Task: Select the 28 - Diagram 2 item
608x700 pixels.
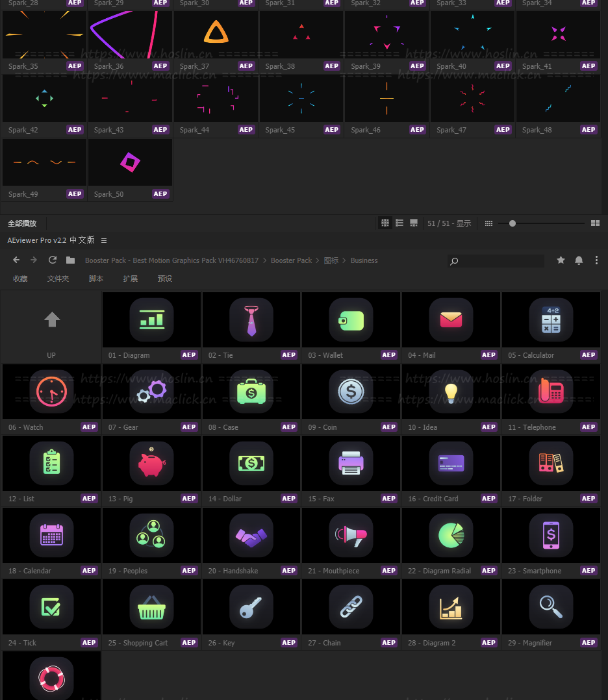Action: (x=451, y=614)
